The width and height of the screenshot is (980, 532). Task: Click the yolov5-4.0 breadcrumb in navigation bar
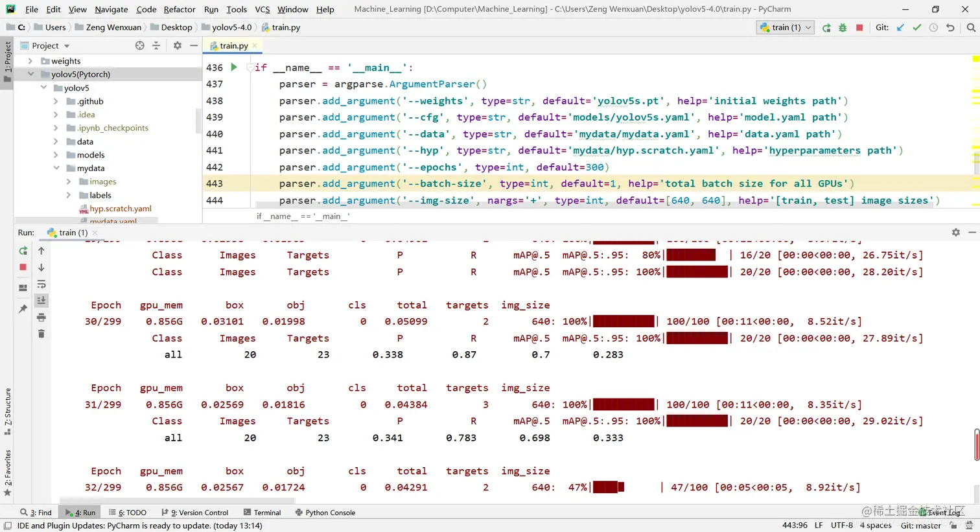coord(226,27)
